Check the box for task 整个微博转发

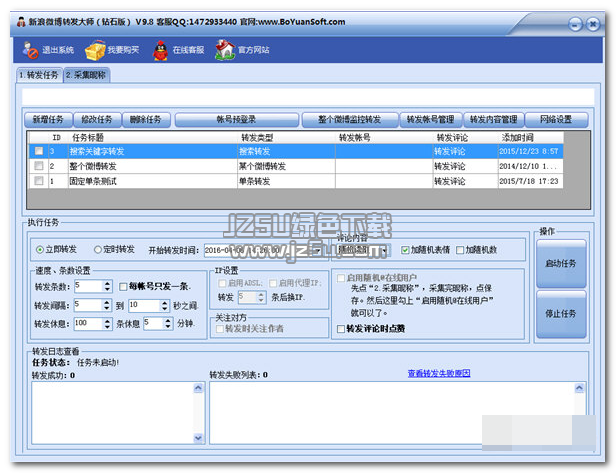pos(39,166)
